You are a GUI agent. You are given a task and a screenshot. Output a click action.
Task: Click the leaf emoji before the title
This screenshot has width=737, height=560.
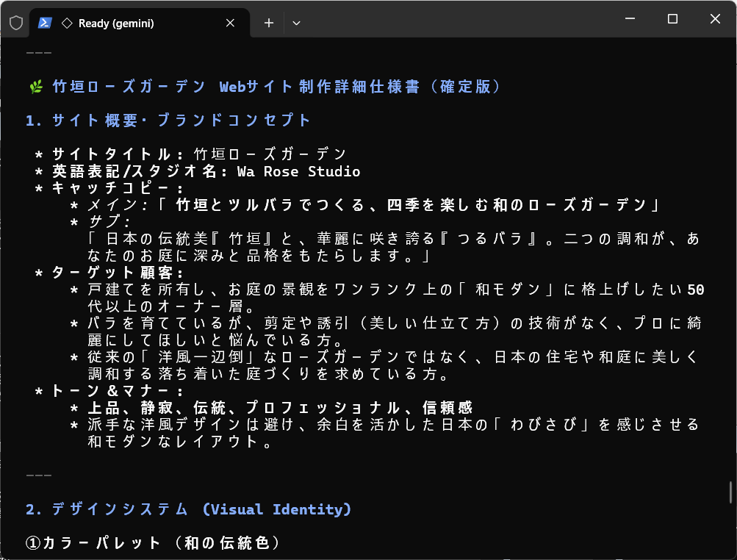[x=36, y=87]
